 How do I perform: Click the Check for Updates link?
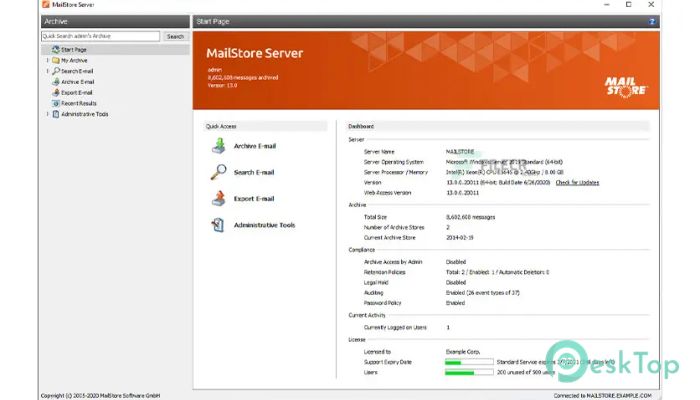click(x=577, y=183)
